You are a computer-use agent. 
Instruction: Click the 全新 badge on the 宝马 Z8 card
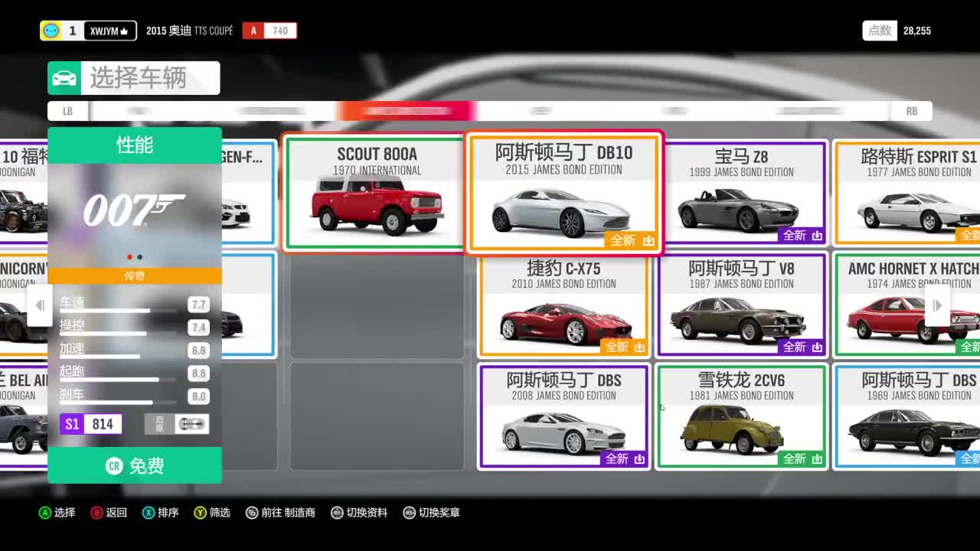click(x=802, y=235)
